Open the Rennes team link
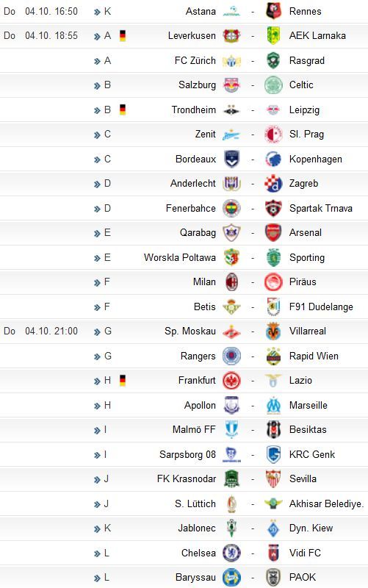 point(305,12)
